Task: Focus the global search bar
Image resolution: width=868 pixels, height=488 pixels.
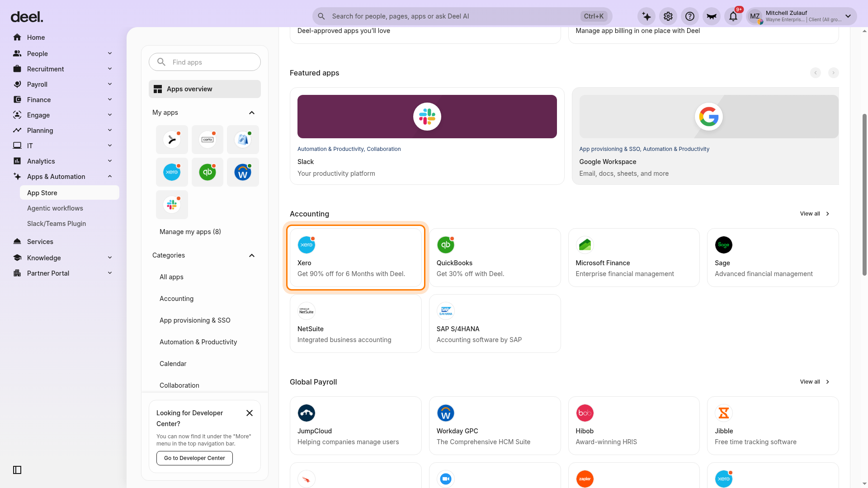Action: click(462, 16)
